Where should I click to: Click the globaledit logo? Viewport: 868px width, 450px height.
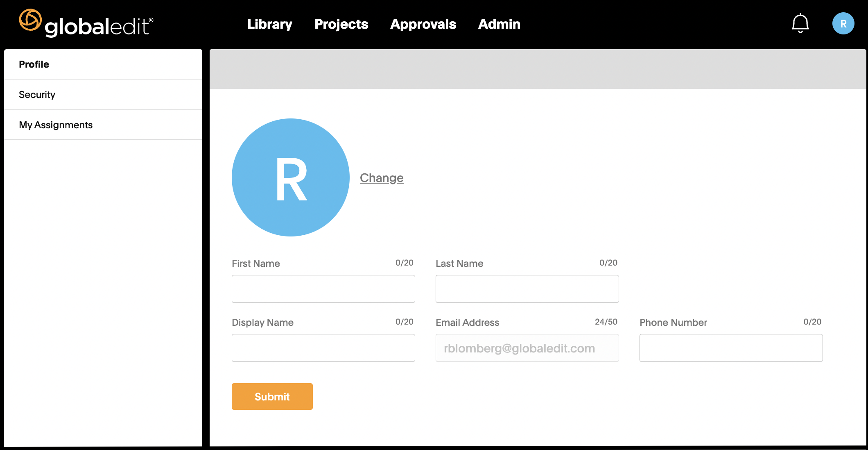click(x=86, y=23)
